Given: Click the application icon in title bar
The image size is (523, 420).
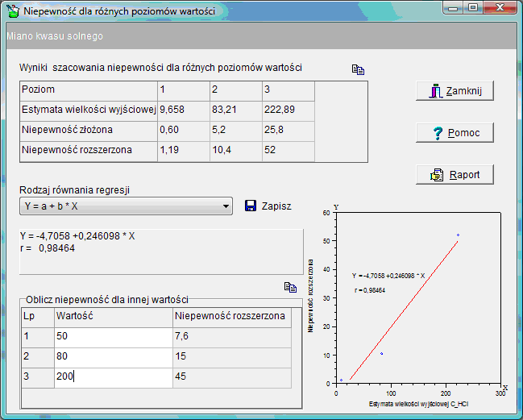Looking at the screenshot, I should tap(12, 11).
